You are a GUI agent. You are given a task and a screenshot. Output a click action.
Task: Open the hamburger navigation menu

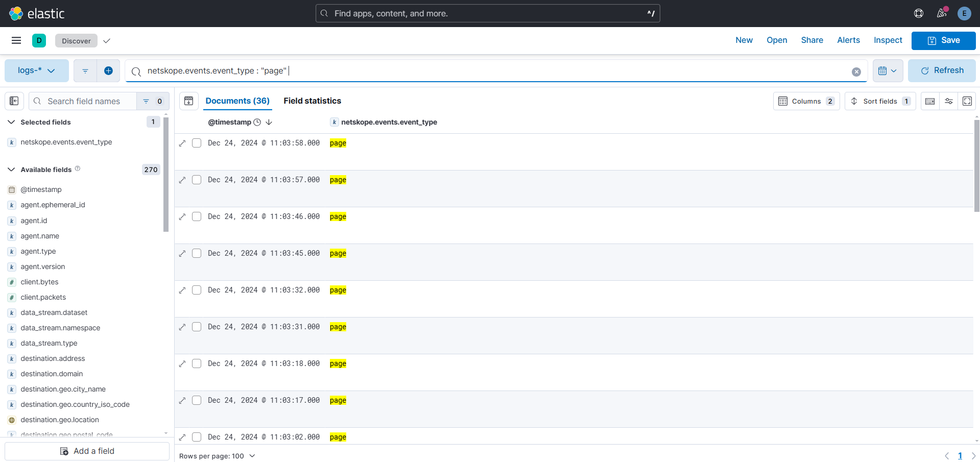point(16,40)
